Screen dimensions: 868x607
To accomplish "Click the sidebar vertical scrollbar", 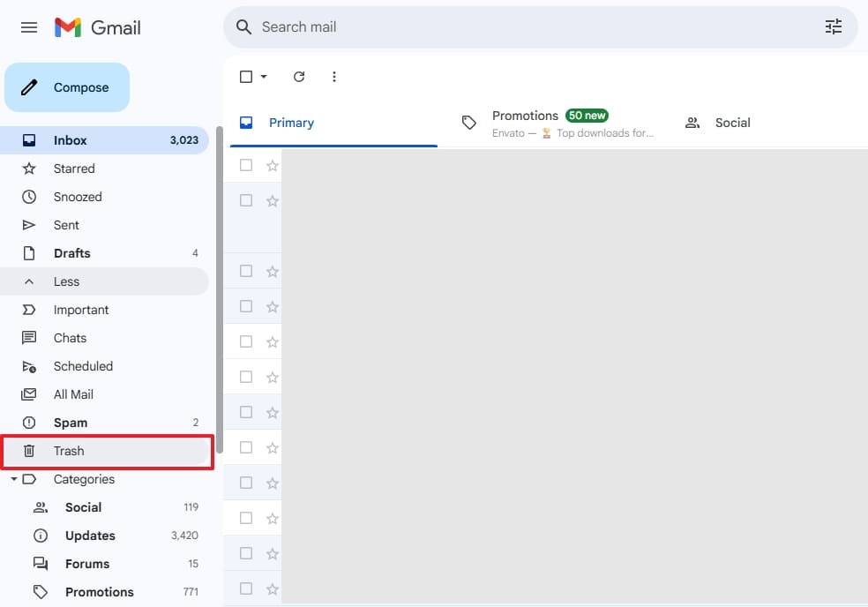I will click(219, 291).
